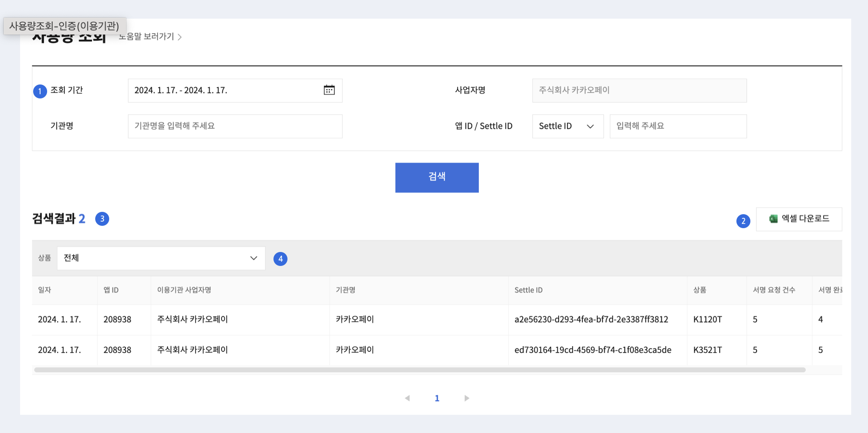This screenshot has height=433, width=868.
Task: Go to previous page arrow
Action: (x=407, y=398)
